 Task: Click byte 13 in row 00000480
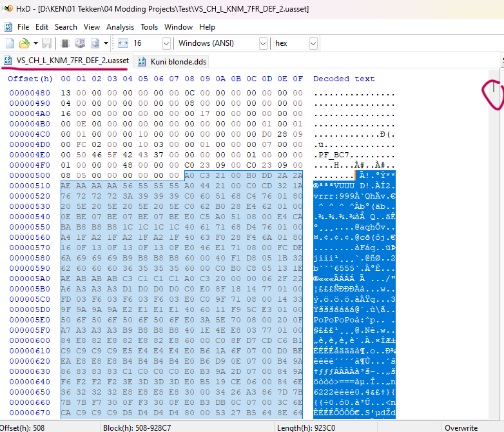66,93
